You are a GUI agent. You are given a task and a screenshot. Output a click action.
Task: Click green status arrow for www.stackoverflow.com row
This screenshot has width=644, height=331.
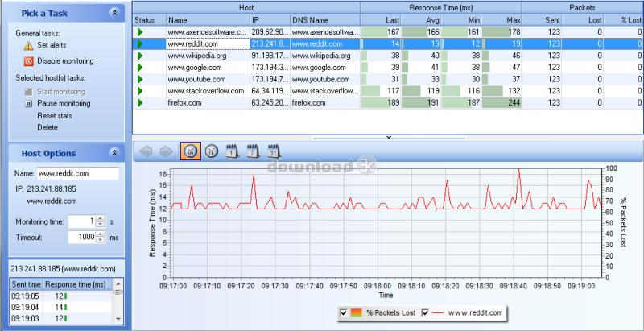coord(140,91)
